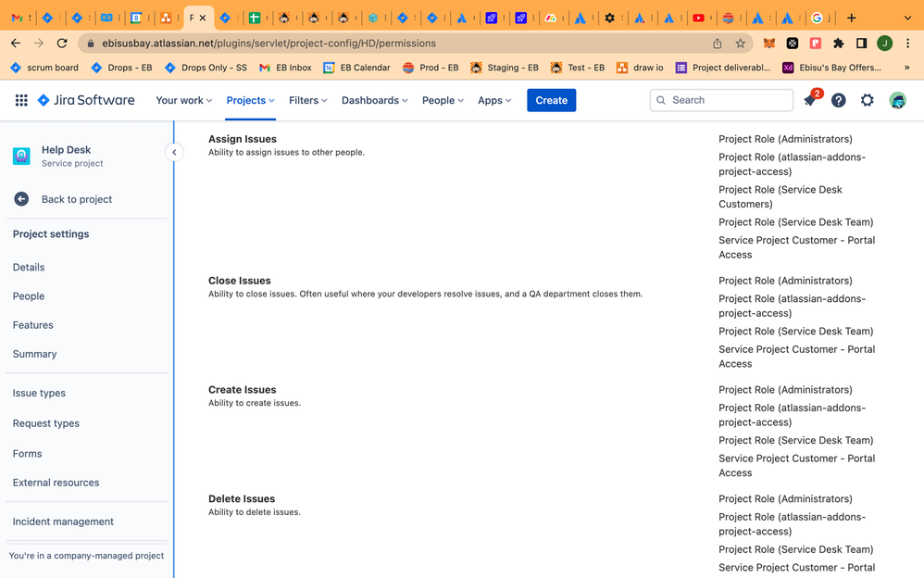Open the Jira settings gear icon
Viewport: 924px width, 578px height.
pos(867,100)
